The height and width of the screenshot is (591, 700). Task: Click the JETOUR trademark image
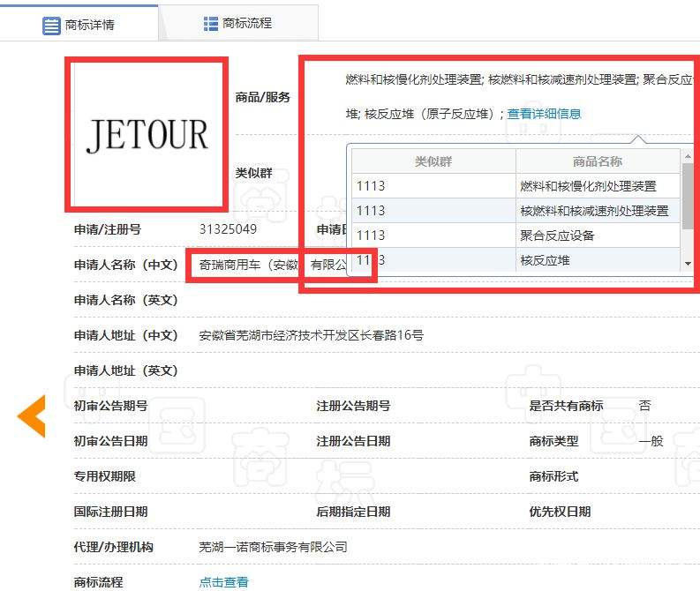(147, 135)
